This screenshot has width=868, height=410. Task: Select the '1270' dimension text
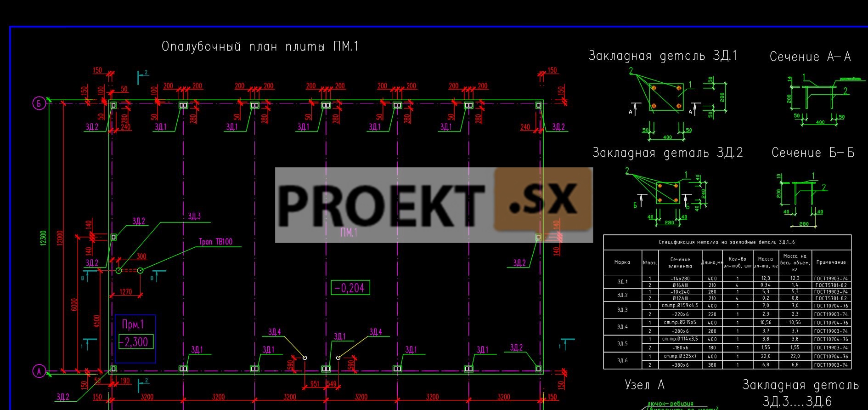click(x=125, y=291)
